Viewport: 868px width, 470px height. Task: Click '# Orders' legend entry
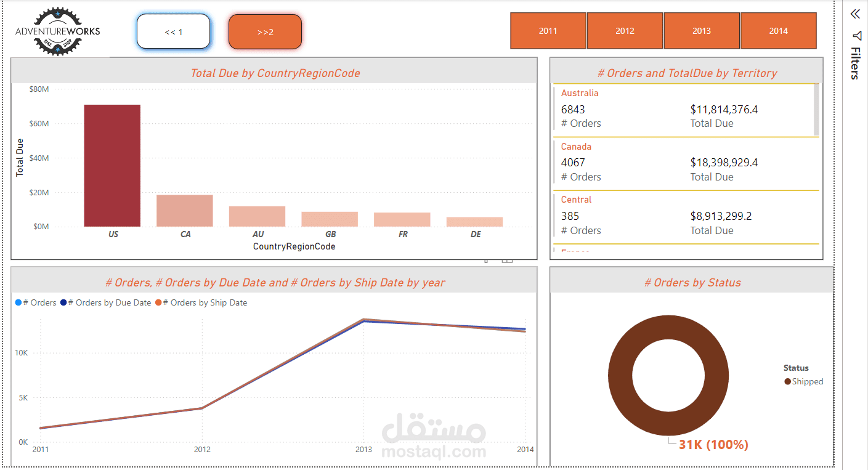[x=36, y=302]
